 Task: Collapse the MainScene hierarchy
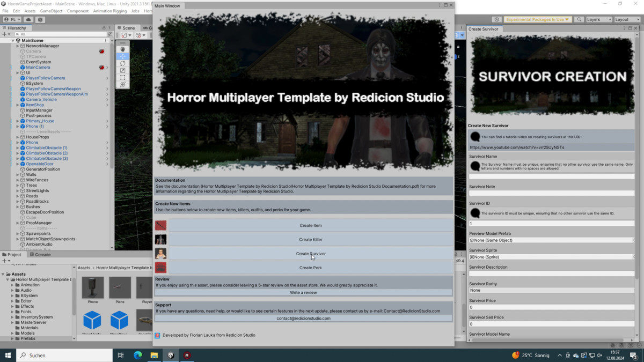13,41
